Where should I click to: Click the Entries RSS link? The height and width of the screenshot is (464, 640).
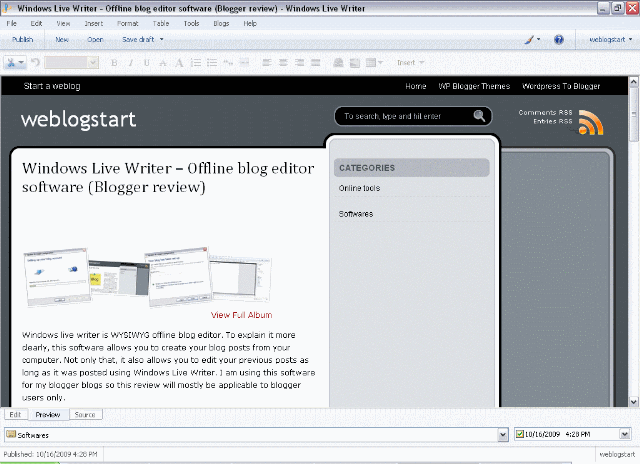(553, 121)
